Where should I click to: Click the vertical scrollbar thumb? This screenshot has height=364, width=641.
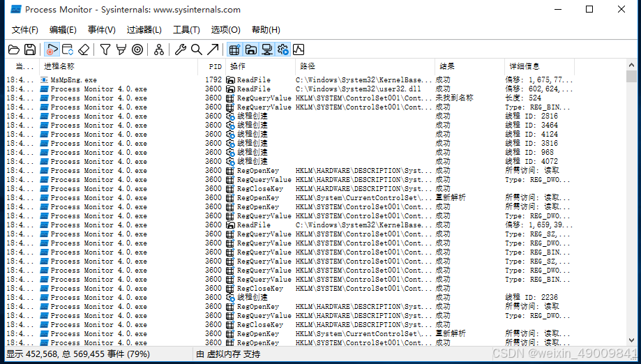(631, 77)
